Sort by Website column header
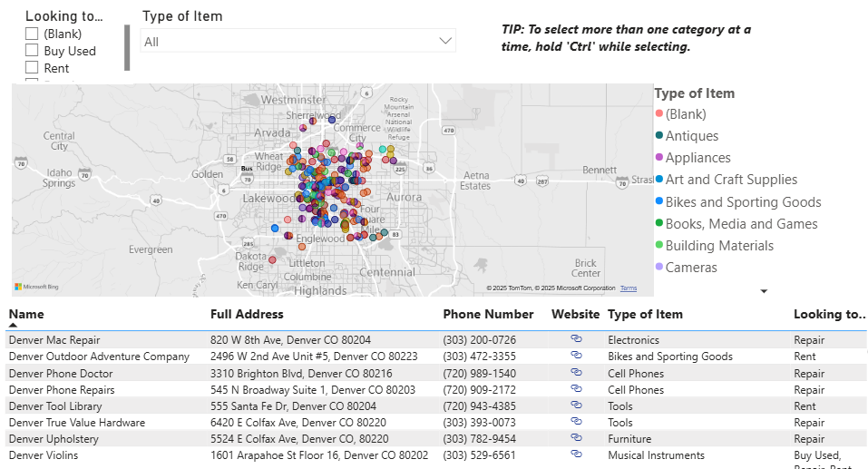The height and width of the screenshot is (469, 868). pyautogui.click(x=575, y=314)
